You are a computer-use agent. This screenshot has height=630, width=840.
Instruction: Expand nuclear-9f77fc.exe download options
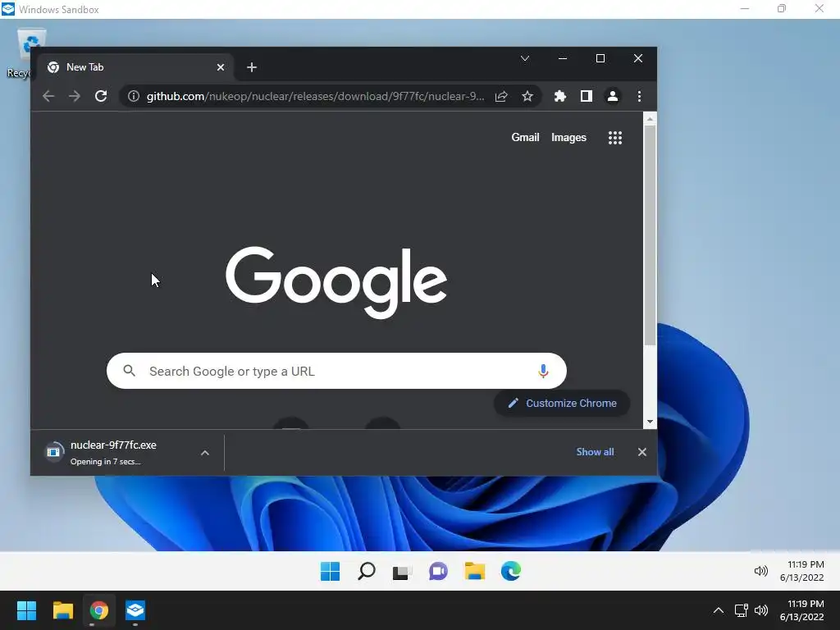(204, 453)
